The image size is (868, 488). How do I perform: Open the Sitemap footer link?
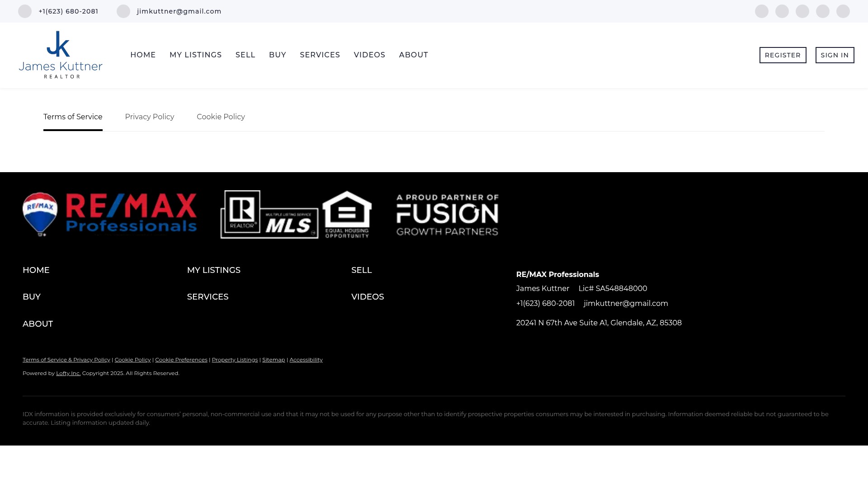274,360
